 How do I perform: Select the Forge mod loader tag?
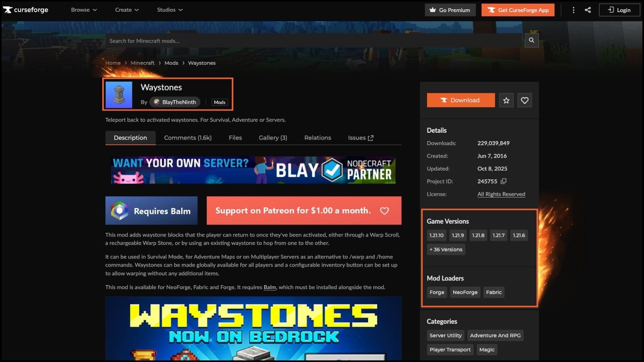(437, 292)
